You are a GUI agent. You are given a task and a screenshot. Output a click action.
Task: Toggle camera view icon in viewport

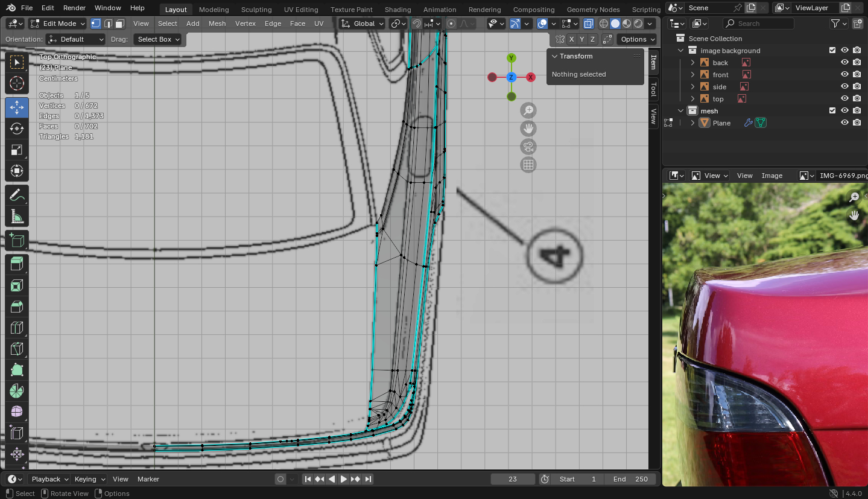tap(528, 146)
